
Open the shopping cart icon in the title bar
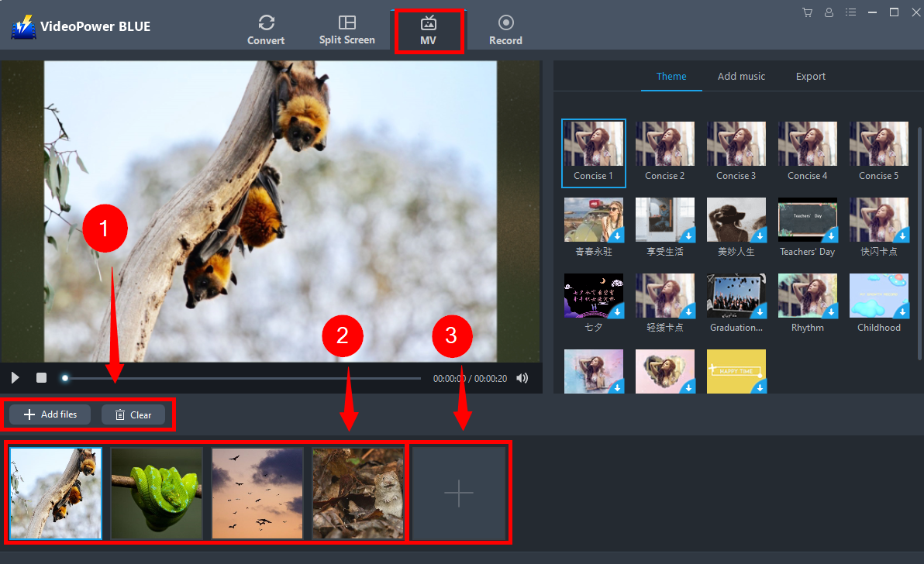(807, 12)
